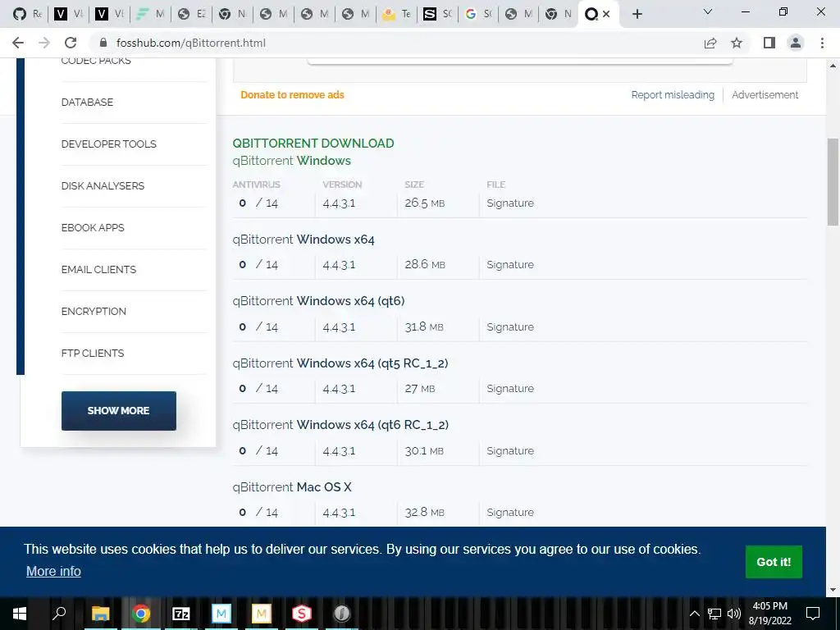The height and width of the screenshot is (630, 840).
Task: Accept cookies with Got it! button
Action: (x=774, y=562)
